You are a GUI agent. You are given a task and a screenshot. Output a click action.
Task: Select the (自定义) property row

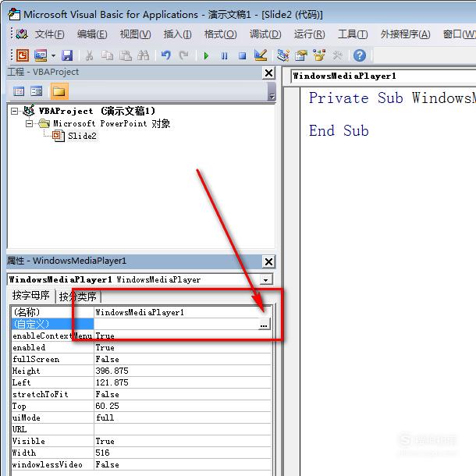(x=52, y=324)
